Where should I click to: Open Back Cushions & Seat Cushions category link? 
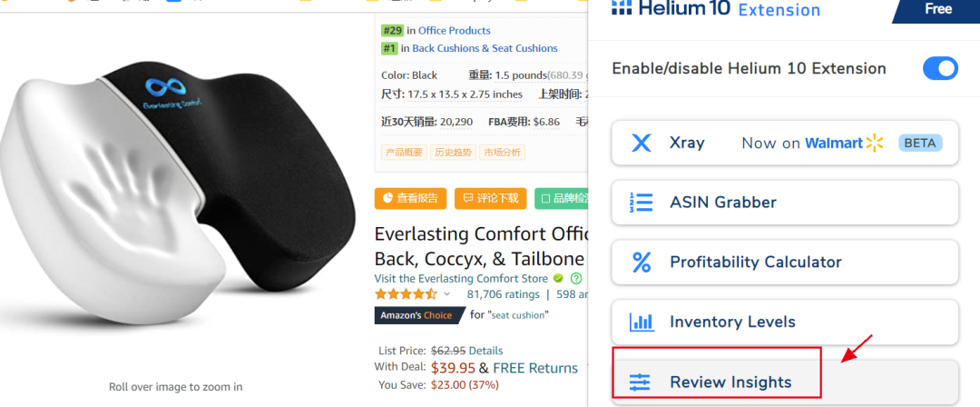tap(485, 48)
